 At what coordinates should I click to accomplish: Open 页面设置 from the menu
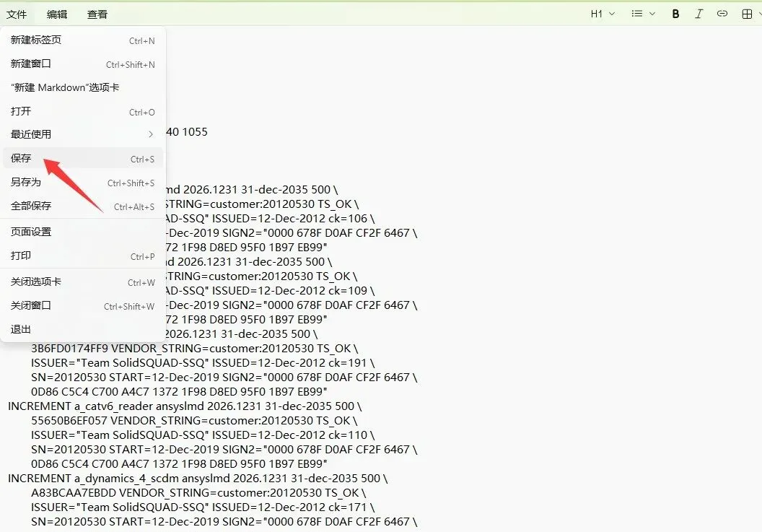pyautogui.click(x=83, y=232)
